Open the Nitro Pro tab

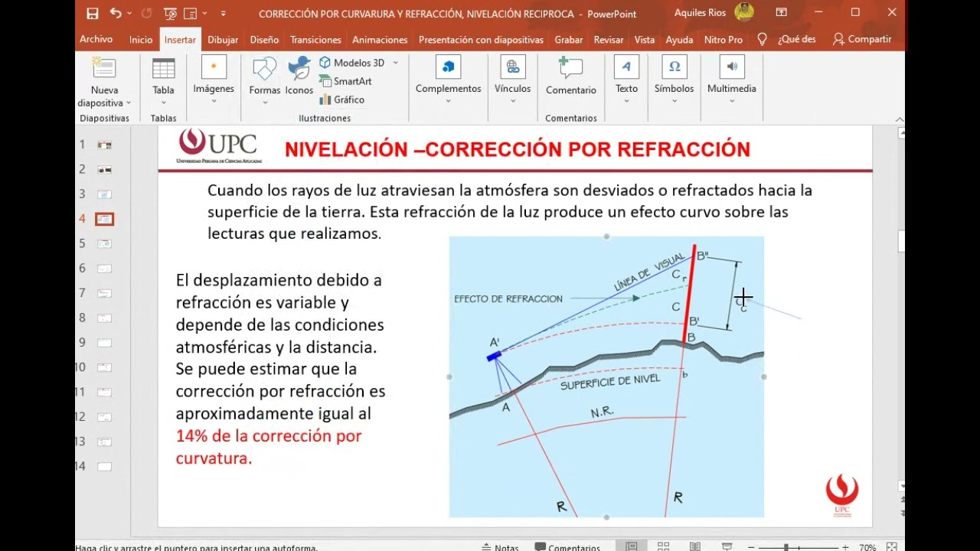(724, 40)
